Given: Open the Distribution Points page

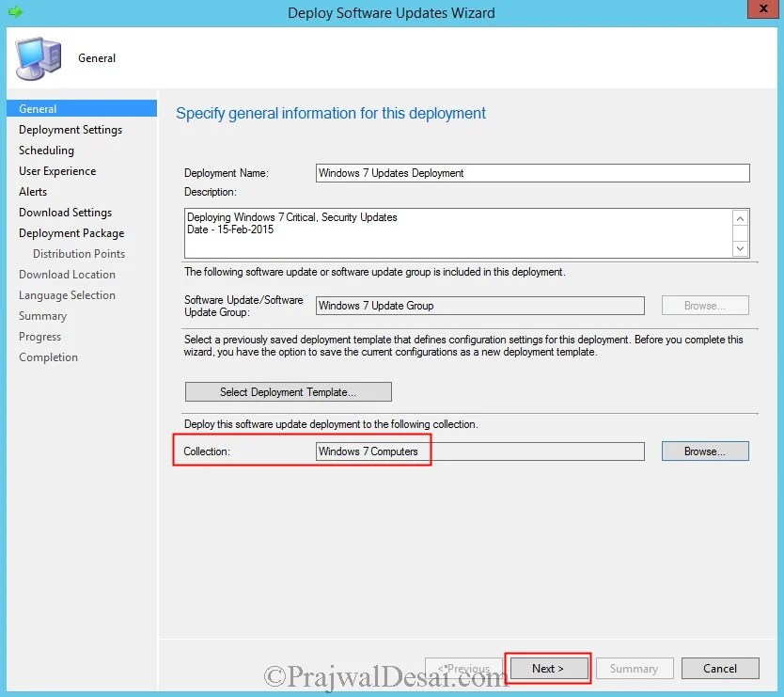Looking at the screenshot, I should [x=78, y=253].
